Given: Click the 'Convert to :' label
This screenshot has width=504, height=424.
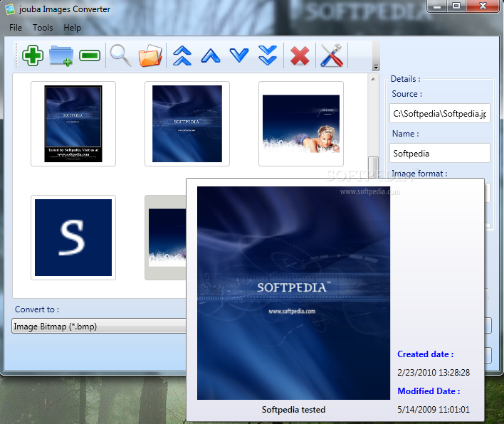Looking at the screenshot, I should click(x=36, y=309).
